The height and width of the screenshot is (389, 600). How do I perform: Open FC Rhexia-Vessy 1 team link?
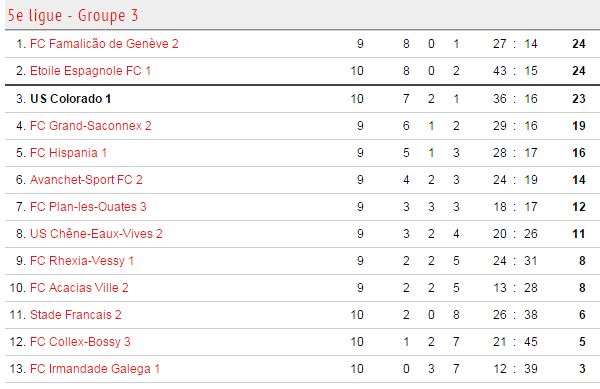click(x=82, y=261)
